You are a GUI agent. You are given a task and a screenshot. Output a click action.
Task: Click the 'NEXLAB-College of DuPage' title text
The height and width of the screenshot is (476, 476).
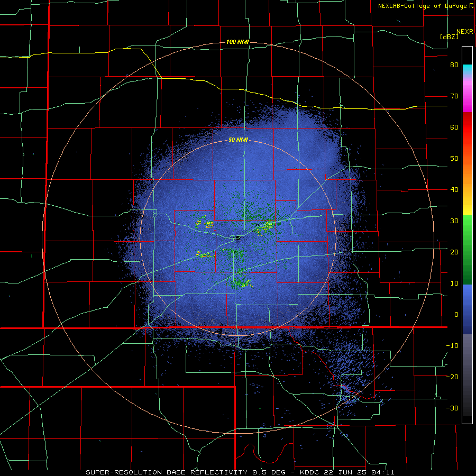click(x=422, y=6)
